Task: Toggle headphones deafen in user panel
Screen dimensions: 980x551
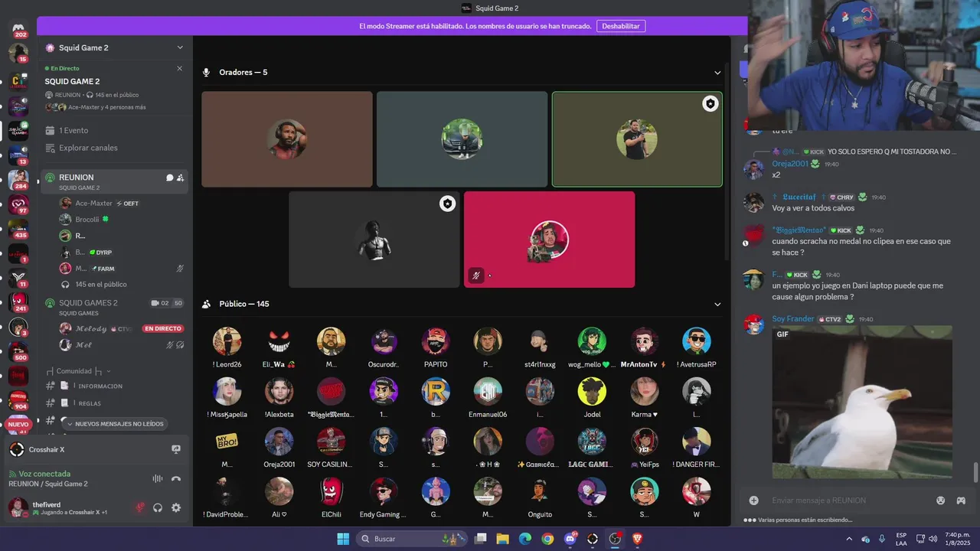Action: pyautogui.click(x=158, y=507)
